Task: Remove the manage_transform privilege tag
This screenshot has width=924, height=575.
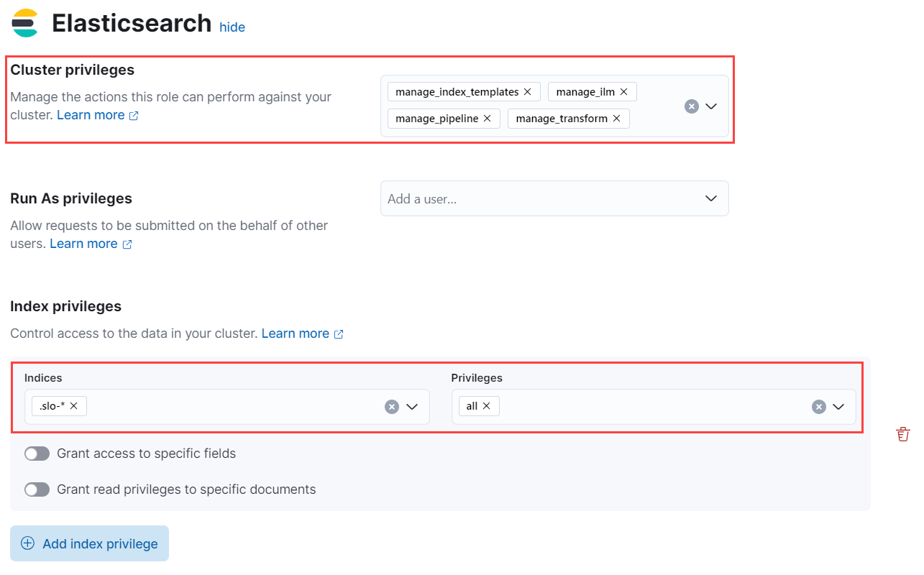Action: [x=616, y=119]
